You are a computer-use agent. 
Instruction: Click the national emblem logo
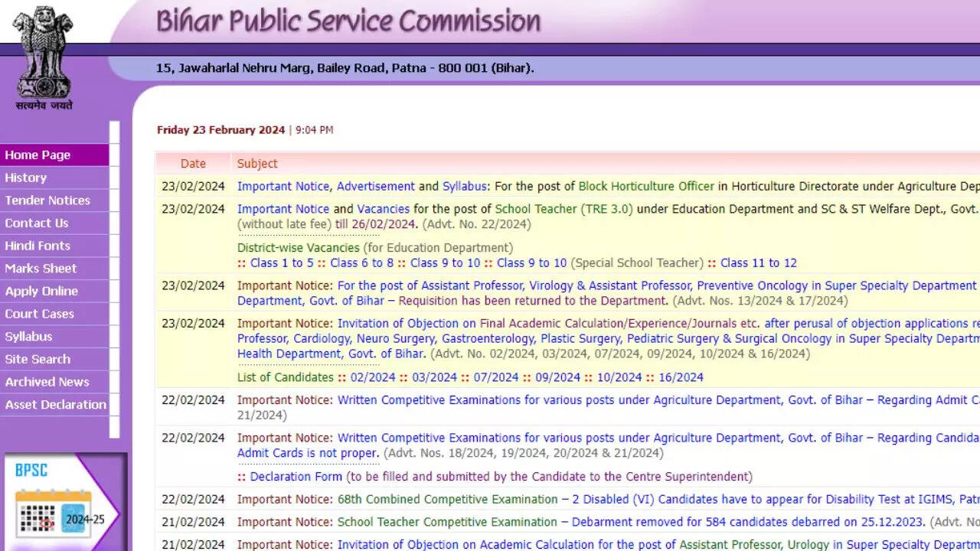[x=44, y=57]
